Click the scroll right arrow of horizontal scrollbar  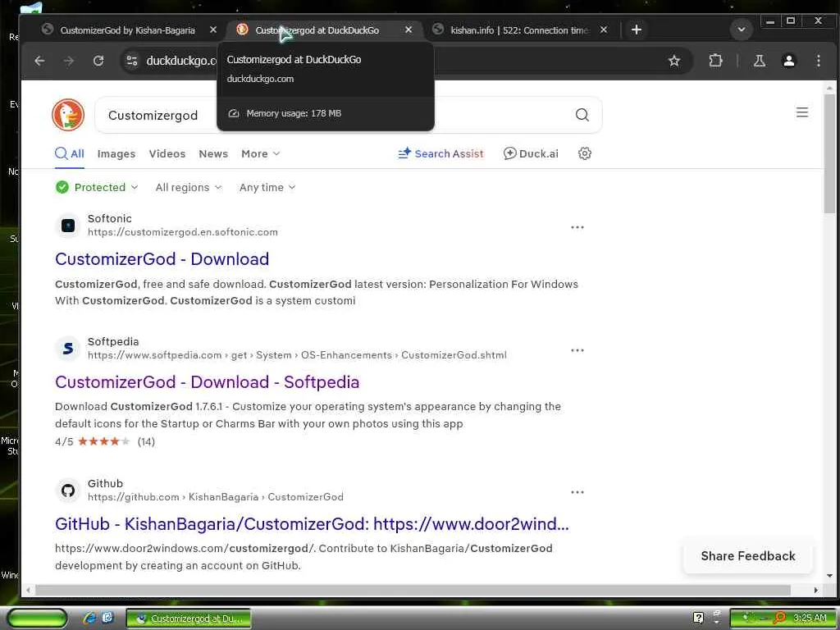click(x=816, y=591)
